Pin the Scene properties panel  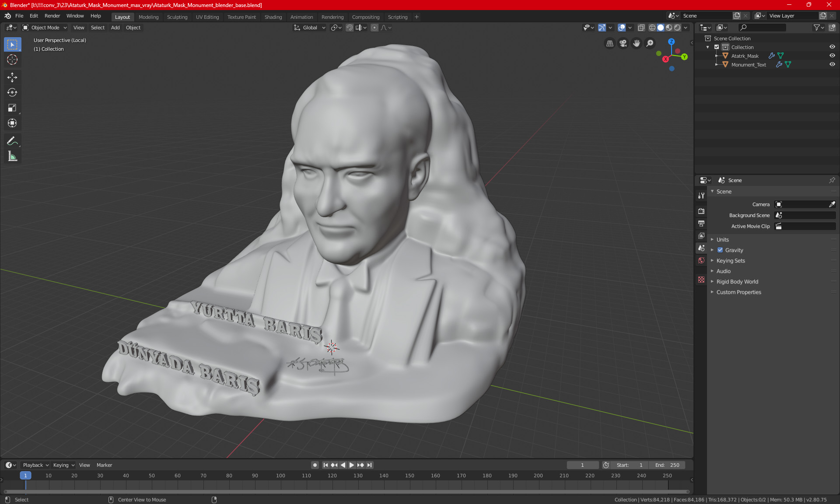click(832, 180)
